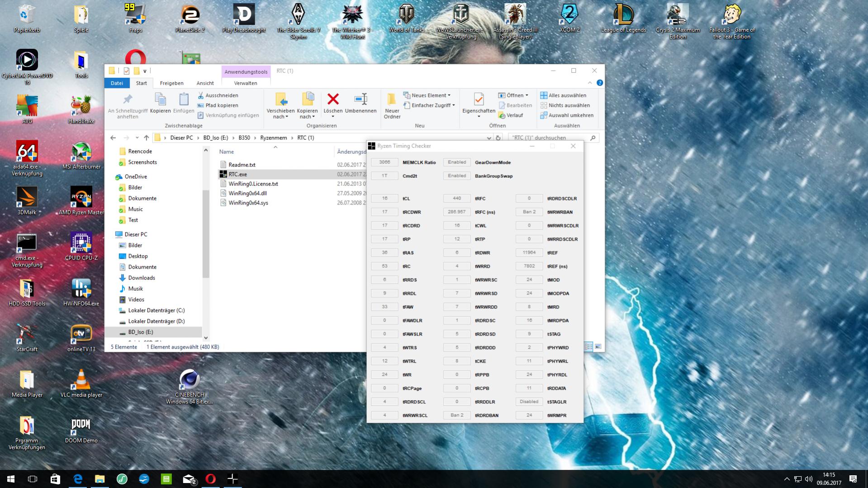This screenshot has width=868, height=488.
Task: Open the Kopieren nach dropdown
Action: (307, 106)
